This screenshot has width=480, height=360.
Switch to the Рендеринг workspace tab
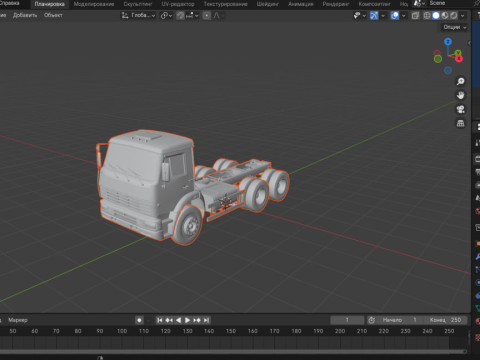click(336, 4)
